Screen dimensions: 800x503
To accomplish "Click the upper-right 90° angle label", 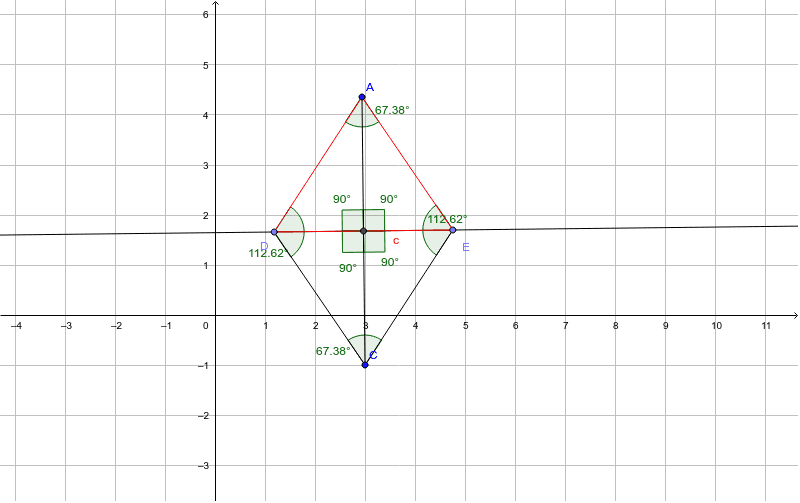I will pos(389,199).
